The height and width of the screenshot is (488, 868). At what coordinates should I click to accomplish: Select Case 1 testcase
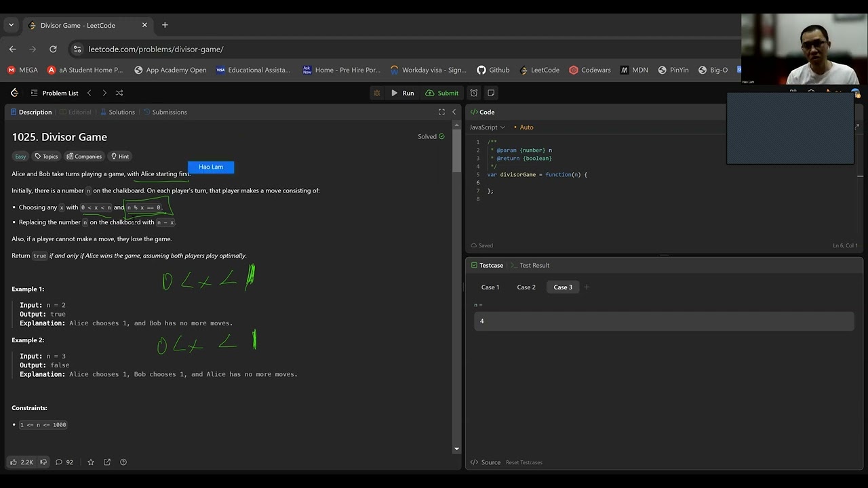tap(490, 287)
